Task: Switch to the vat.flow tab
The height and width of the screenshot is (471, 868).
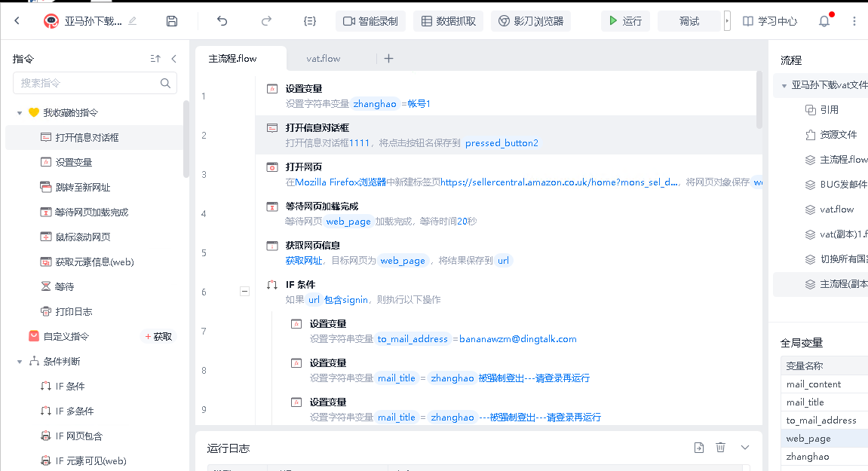Action: coord(323,59)
